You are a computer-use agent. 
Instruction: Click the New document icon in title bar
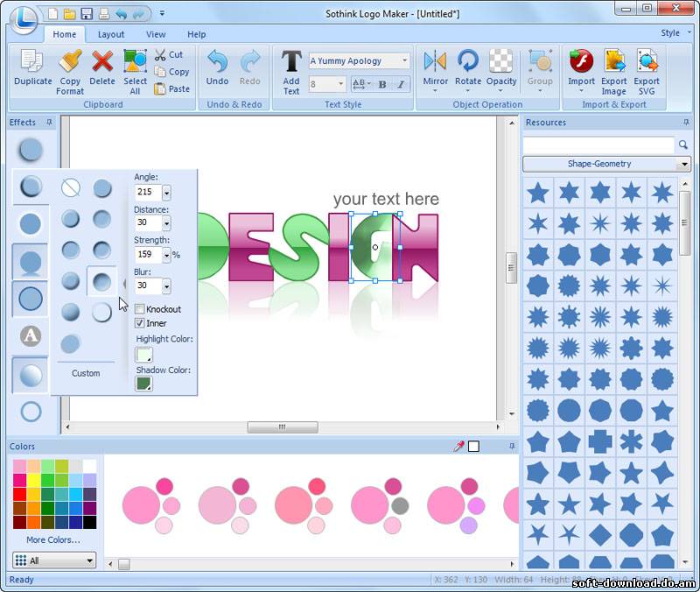click(52, 14)
